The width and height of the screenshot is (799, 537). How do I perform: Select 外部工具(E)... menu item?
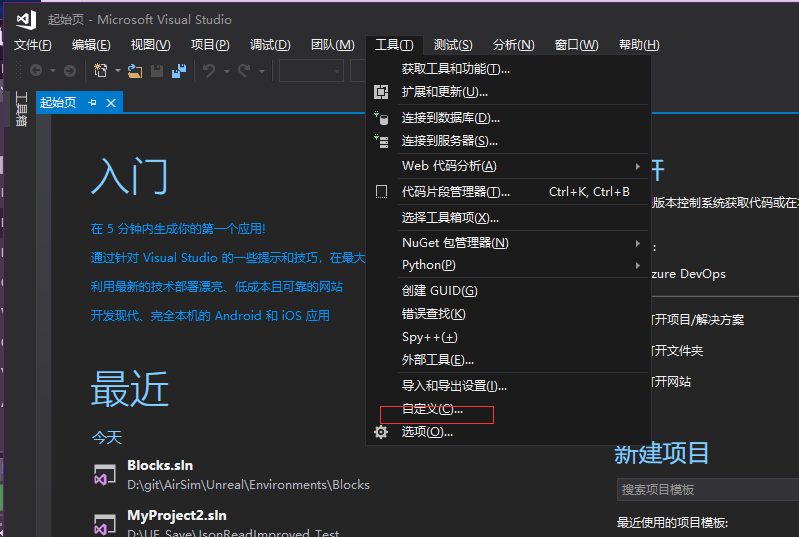(x=509, y=360)
